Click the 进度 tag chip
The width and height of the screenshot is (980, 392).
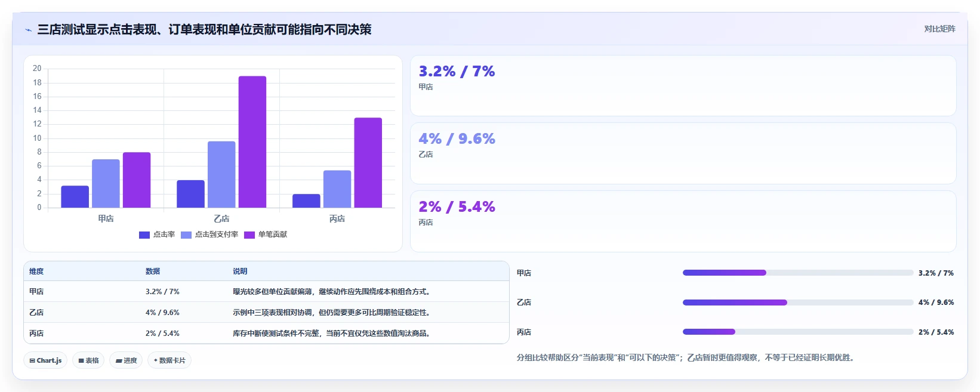[x=126, y=360]
